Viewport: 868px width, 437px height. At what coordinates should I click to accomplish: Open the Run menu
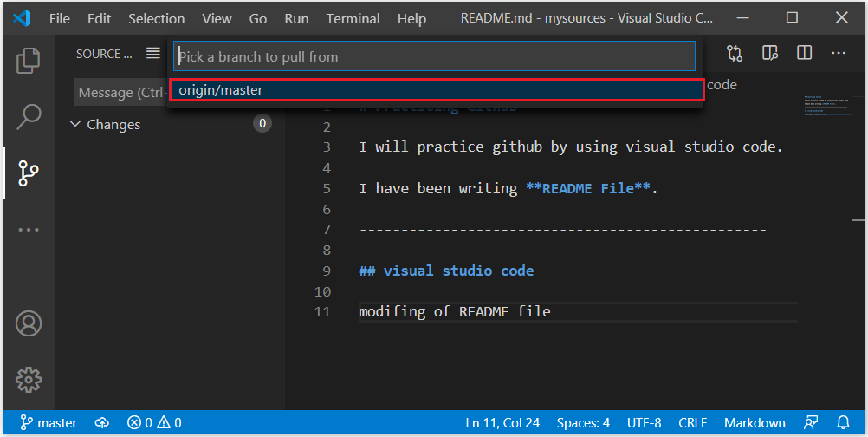pos(297,19)
